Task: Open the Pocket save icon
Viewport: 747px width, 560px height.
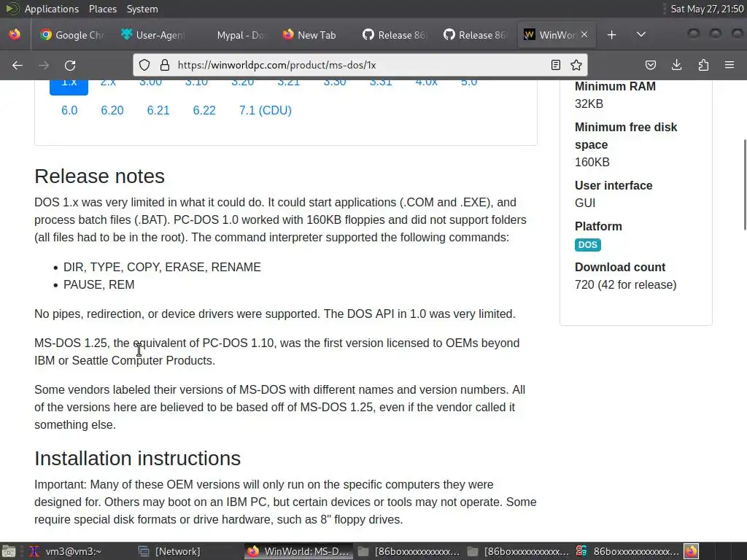Action: click(x=650, y=65)
